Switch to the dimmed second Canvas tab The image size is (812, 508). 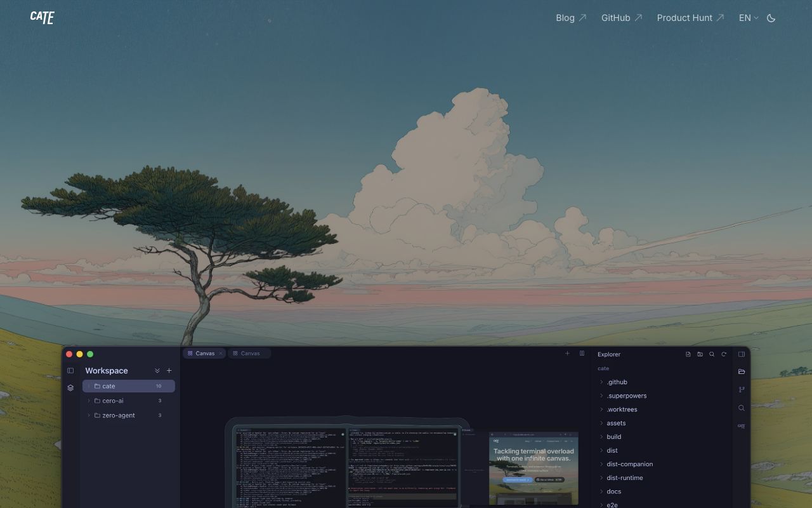pyautogui.click(x=249, y=354)
